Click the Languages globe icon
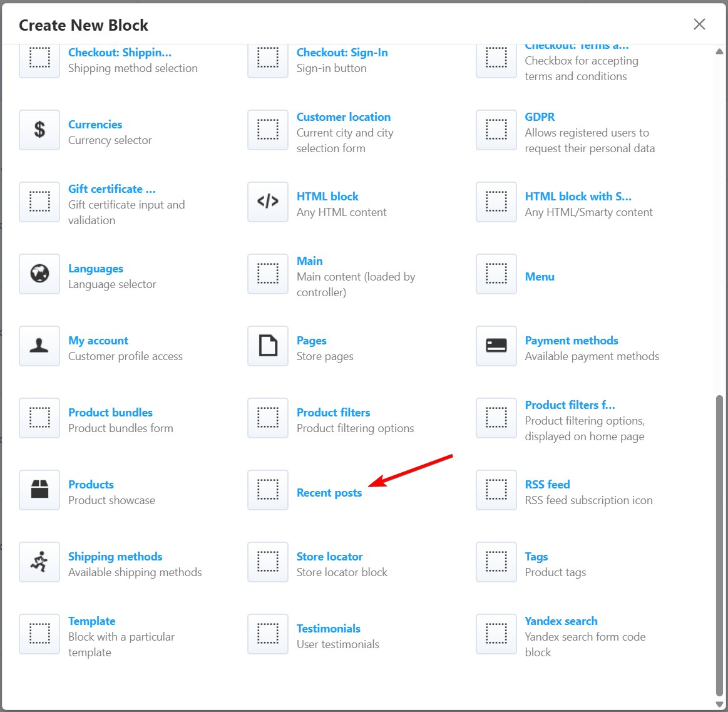The height and width of the screenshot is (712, 728). (39, 274)
